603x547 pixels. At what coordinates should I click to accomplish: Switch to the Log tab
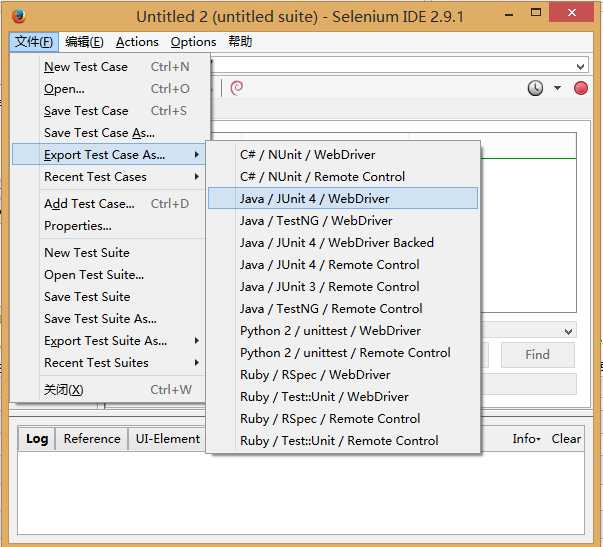click(x=37, y=439)
